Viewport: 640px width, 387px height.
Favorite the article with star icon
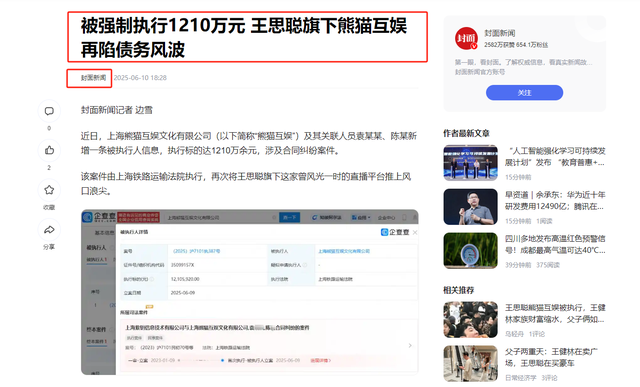point(49,190)
